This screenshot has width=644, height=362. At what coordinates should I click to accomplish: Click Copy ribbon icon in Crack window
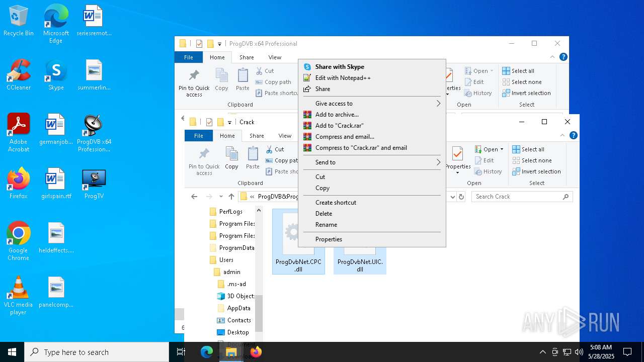(231, 158)
